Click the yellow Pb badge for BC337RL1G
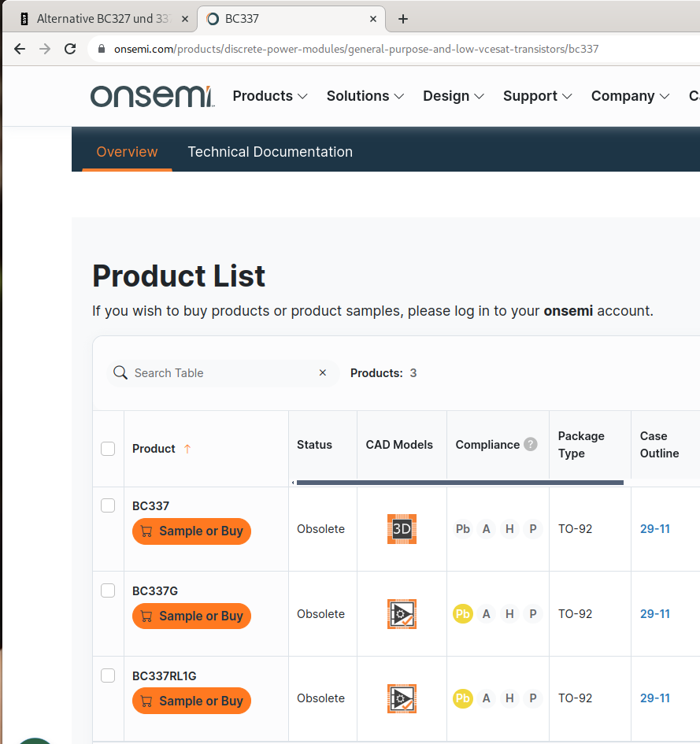The width and height of the screenshot is (700, 744). (x=463, y=698)
